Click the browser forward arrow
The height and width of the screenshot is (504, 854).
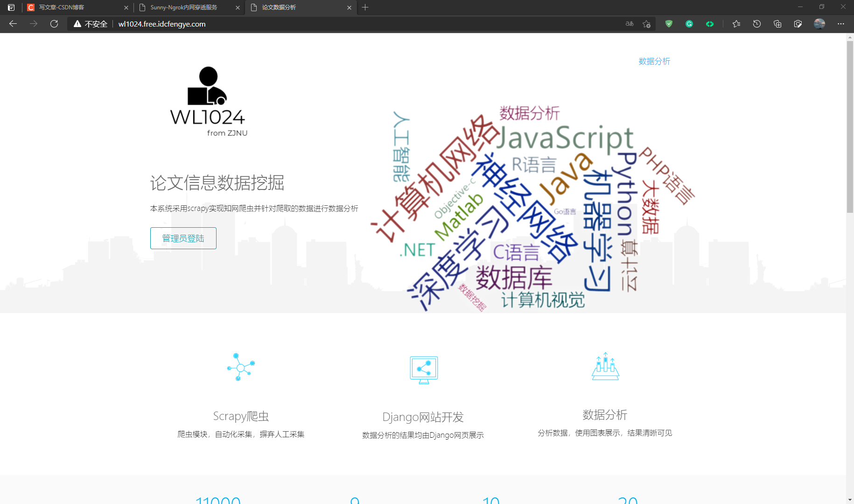click(x=34, y=24)
